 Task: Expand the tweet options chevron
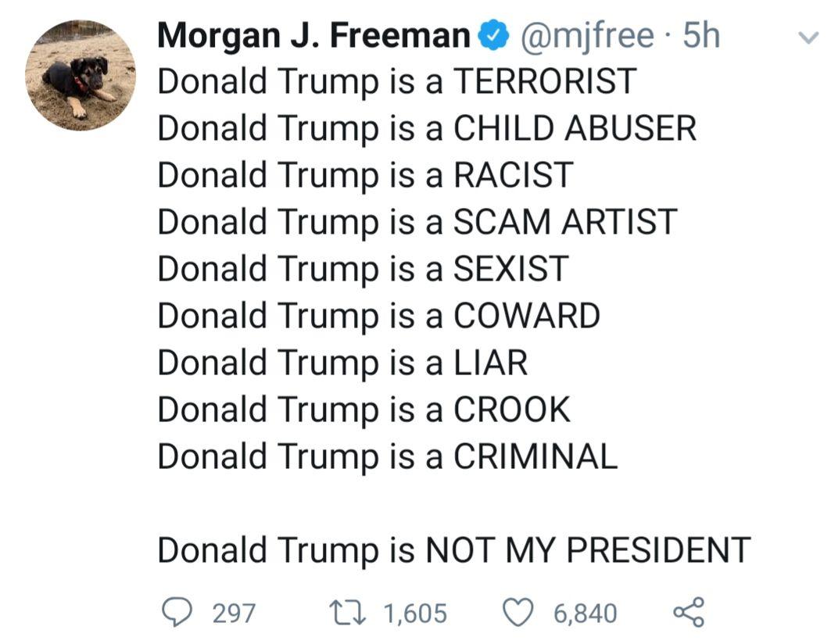pos(811,37)
